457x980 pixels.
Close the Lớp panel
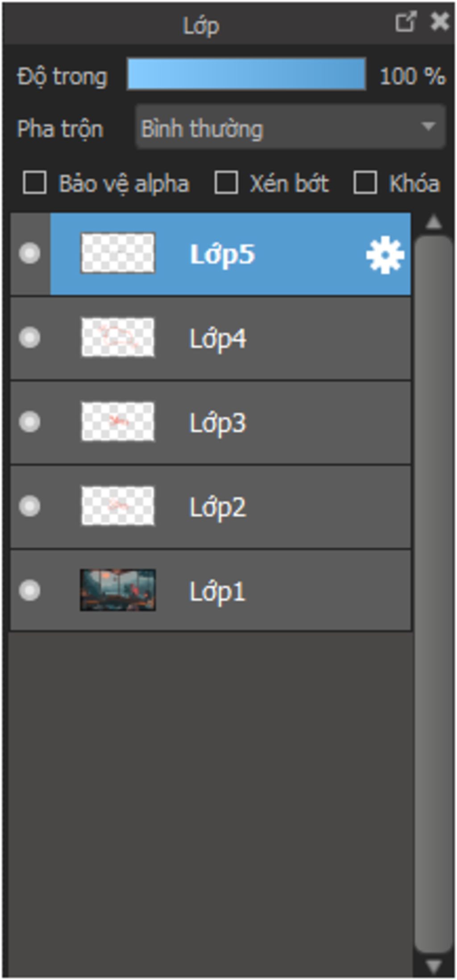pyautogui.click(x=440, y=22)
